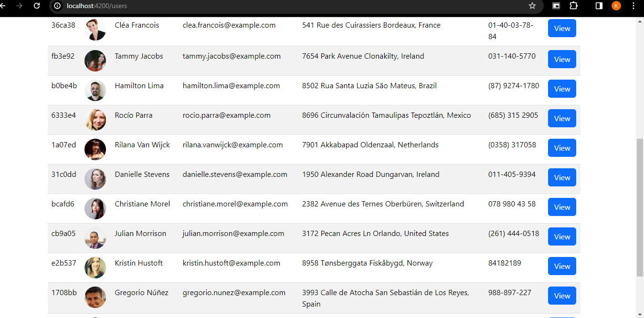Click the vertical page scrollbar thumb
This screenshot has height=318, width=644.
point(640,207)
